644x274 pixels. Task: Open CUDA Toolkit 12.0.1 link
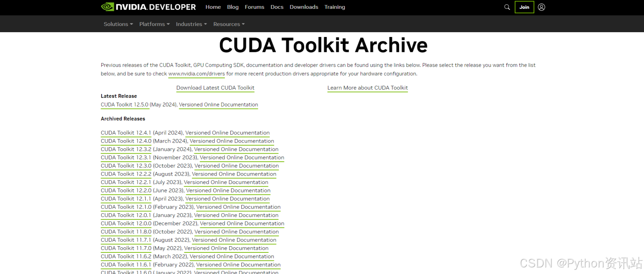coord(126,215)
